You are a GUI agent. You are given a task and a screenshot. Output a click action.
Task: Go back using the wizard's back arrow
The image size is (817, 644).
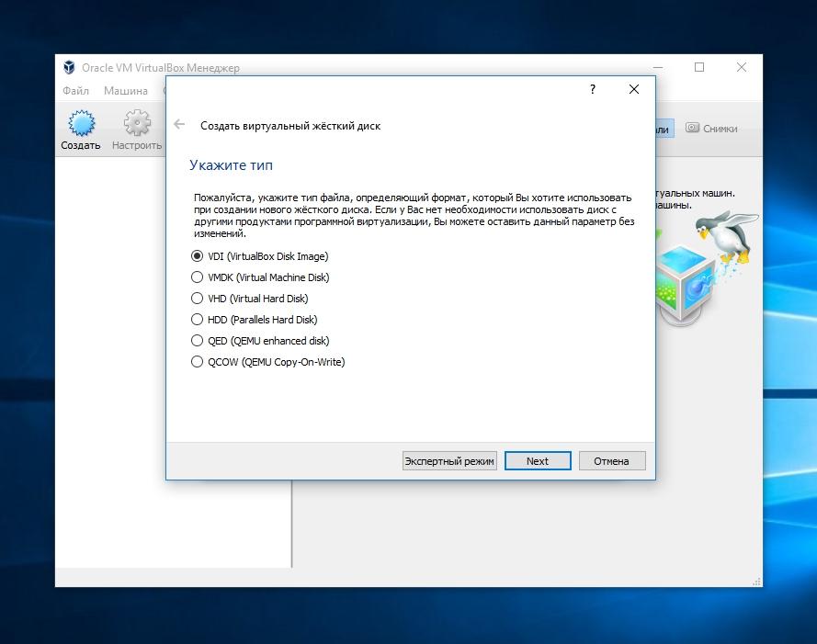(179, 125)
